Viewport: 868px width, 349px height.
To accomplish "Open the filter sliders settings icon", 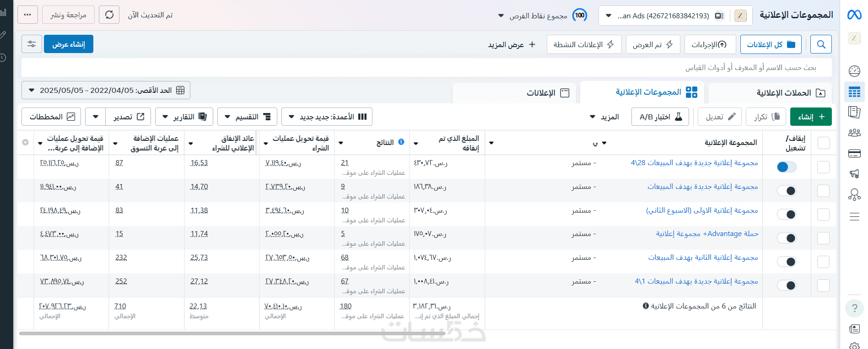I will click(x=32, y=44).
